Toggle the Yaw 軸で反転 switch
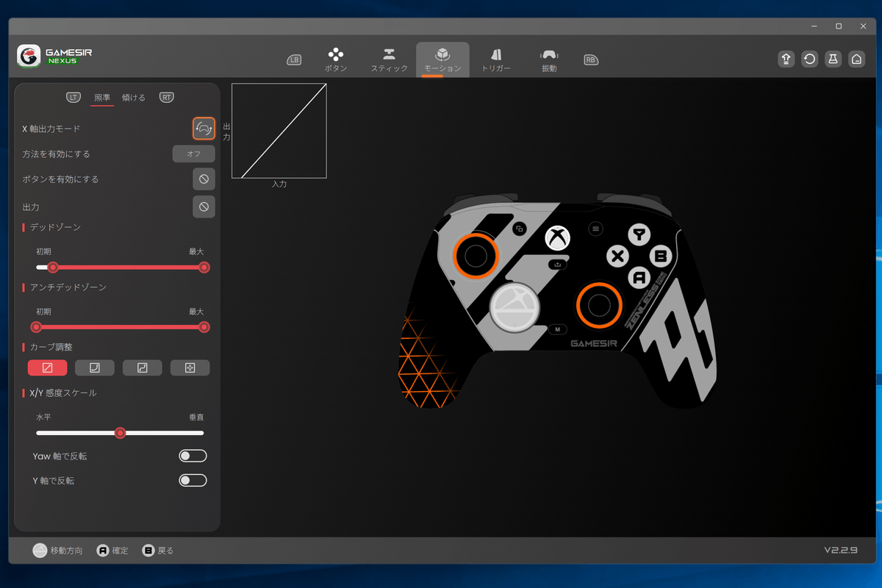This screenshot has height=588, width=882. 193,456
